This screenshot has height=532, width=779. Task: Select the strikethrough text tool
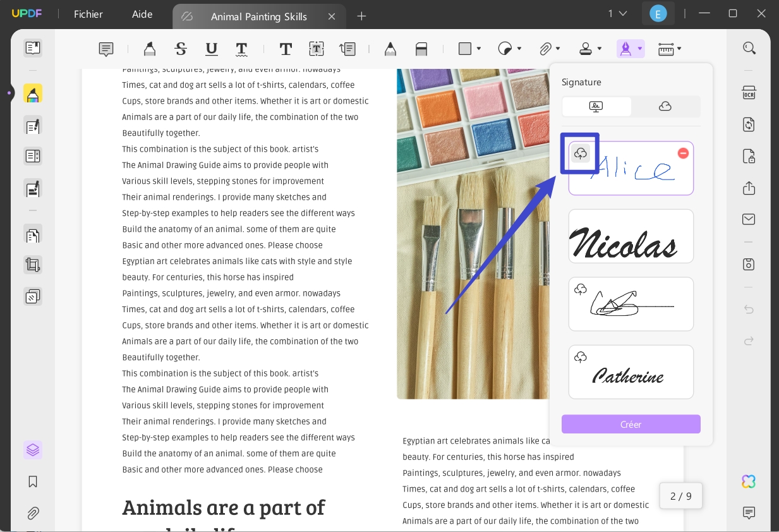(x=181, y=49)
